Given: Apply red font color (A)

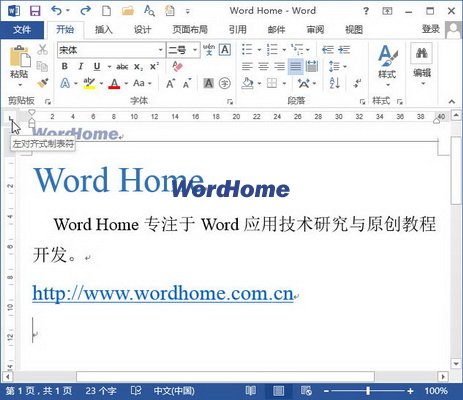Looking at the screenshot, I should [x=114, y=83].
